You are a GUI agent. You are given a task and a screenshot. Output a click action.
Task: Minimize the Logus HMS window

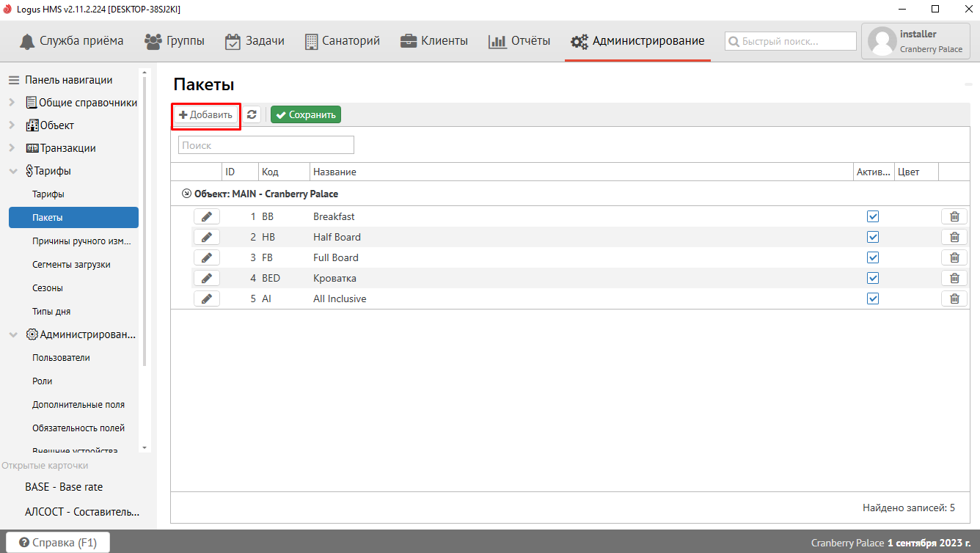pyautogui.click(x=902, y=9)
